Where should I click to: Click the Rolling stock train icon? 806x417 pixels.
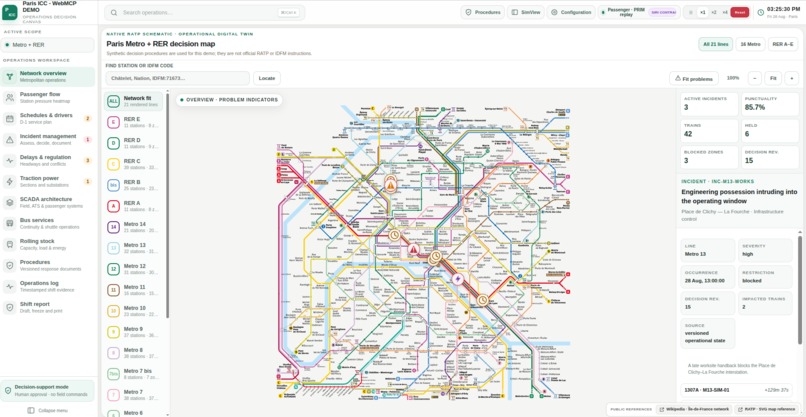[9, 244]
